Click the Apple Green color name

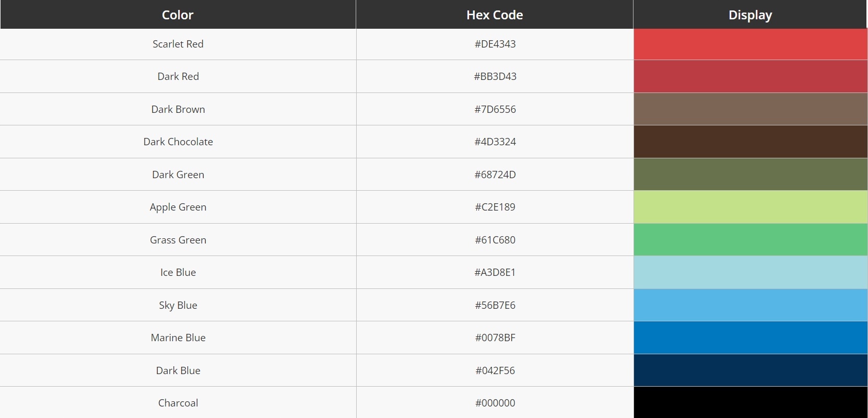click(x=178, y=207)
